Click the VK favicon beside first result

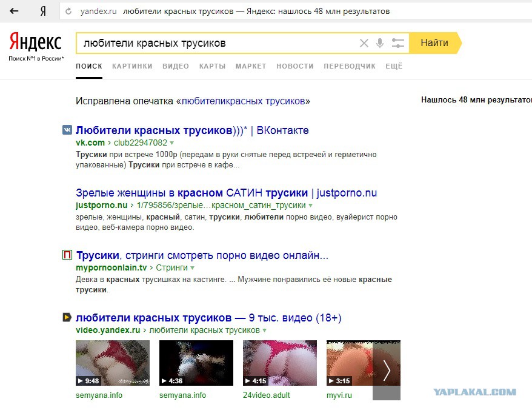click(67, 130)
